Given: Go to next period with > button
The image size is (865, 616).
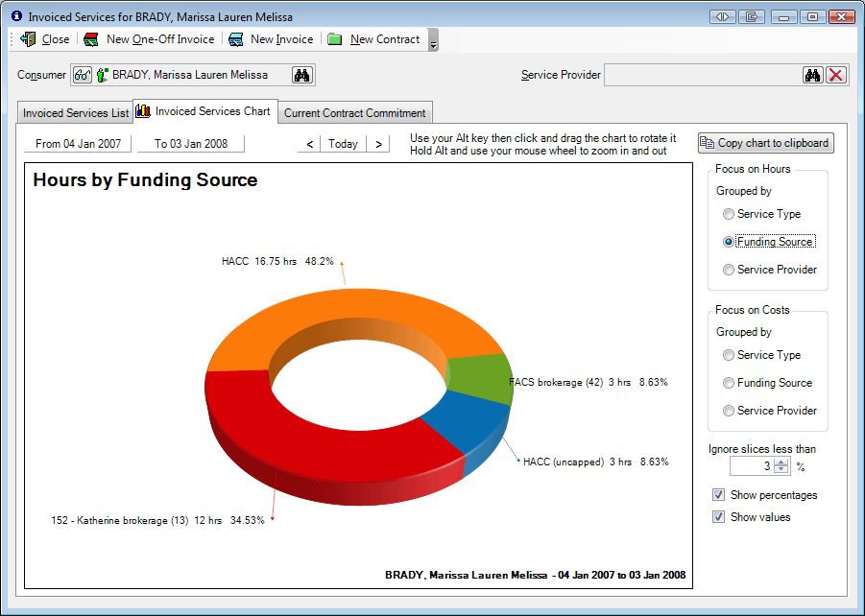Looking at the screenshot, I should point(378,144).
